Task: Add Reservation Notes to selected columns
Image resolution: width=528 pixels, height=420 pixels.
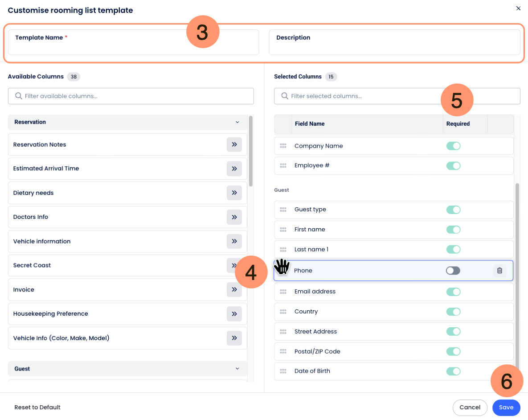Action: (234, 144)
